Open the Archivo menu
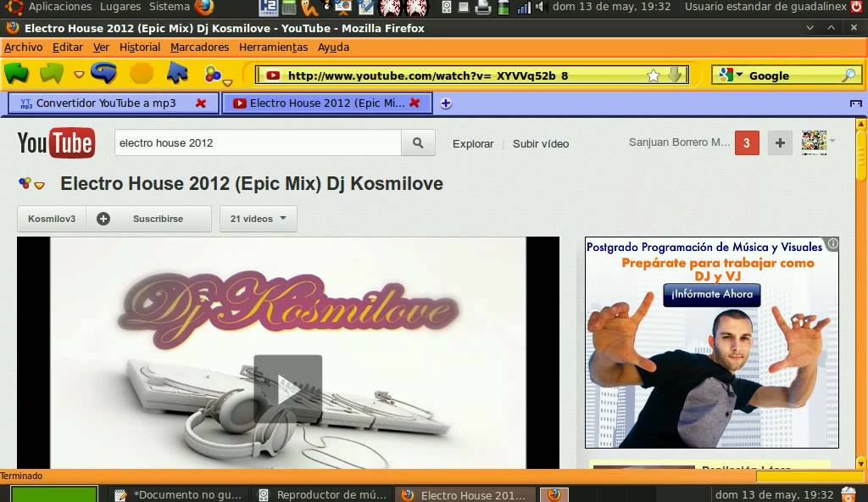Image resolution: width=868 pixels, height=502 pixels. (23, 47)
